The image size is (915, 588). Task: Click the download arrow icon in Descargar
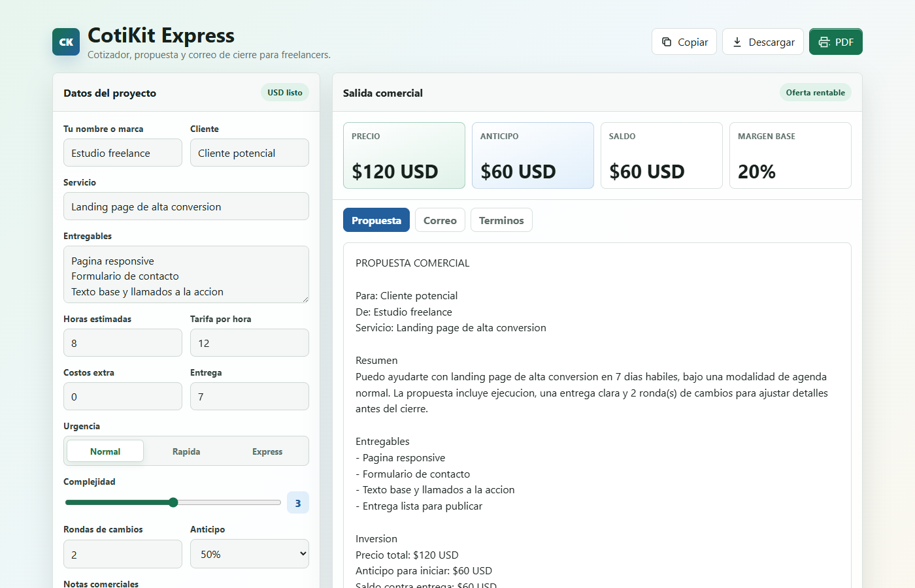(x=737, y=42)
